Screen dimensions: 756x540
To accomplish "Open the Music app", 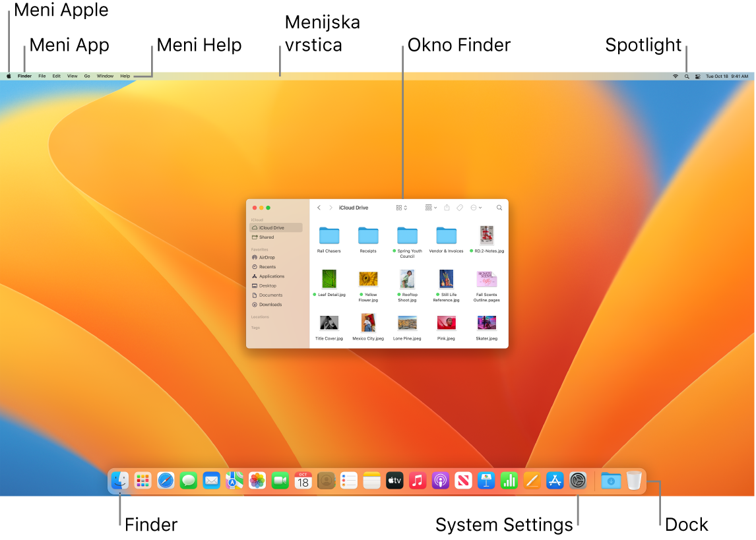I will pos(417,481).
